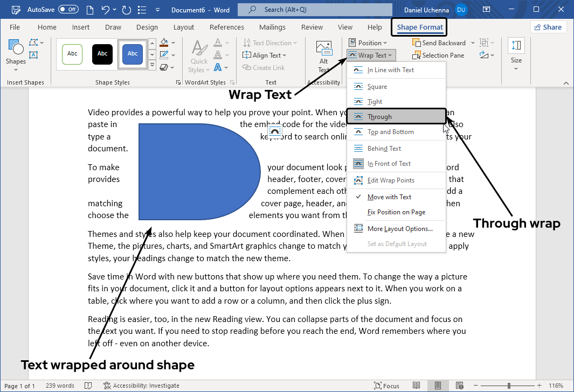
Task: Select the blue Abc shape style
Action: coord(132,54)
